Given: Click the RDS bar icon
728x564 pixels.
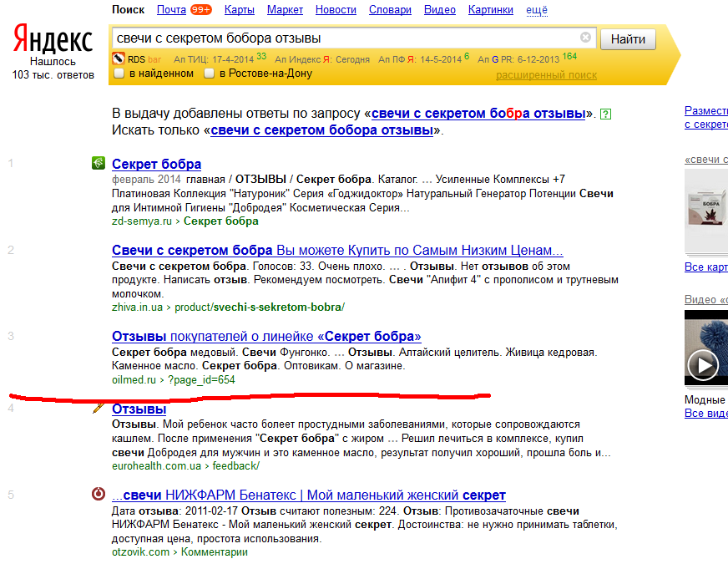Looking at the screenshot, I should (119, 58).
